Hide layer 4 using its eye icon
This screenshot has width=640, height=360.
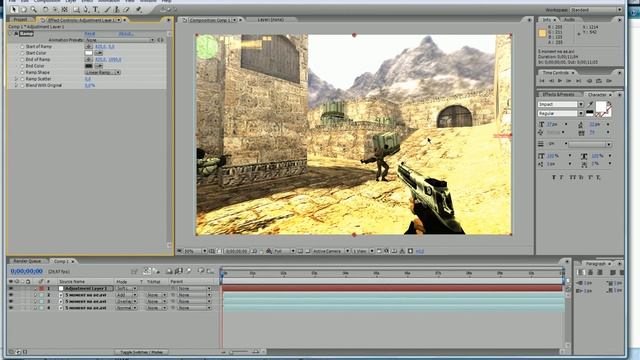pos(11,308)
